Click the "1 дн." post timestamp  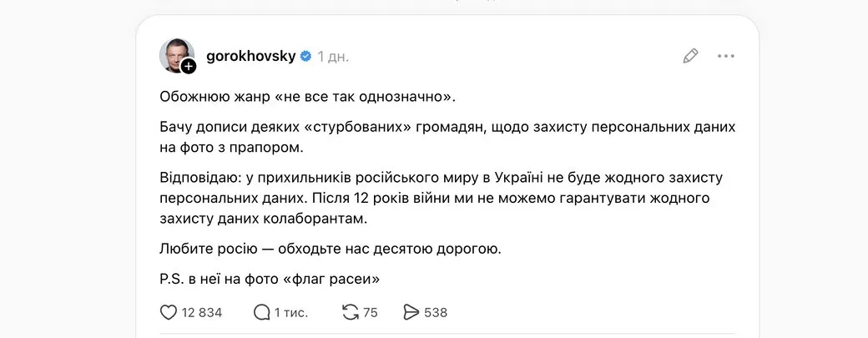(333, 57)
